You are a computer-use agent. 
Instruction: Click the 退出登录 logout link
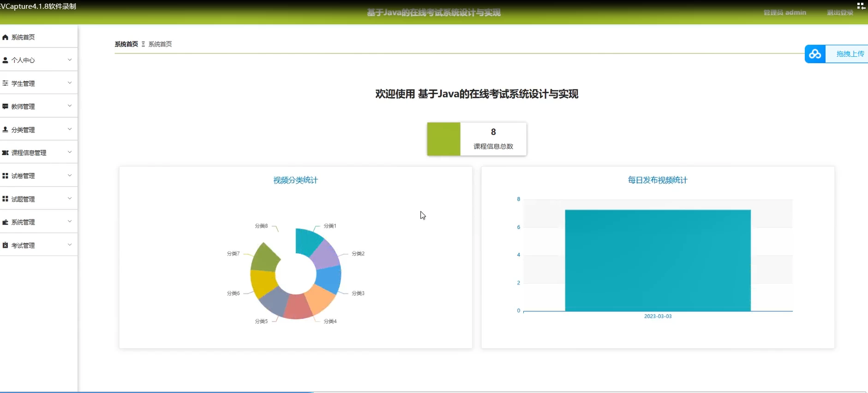point(840,12)
